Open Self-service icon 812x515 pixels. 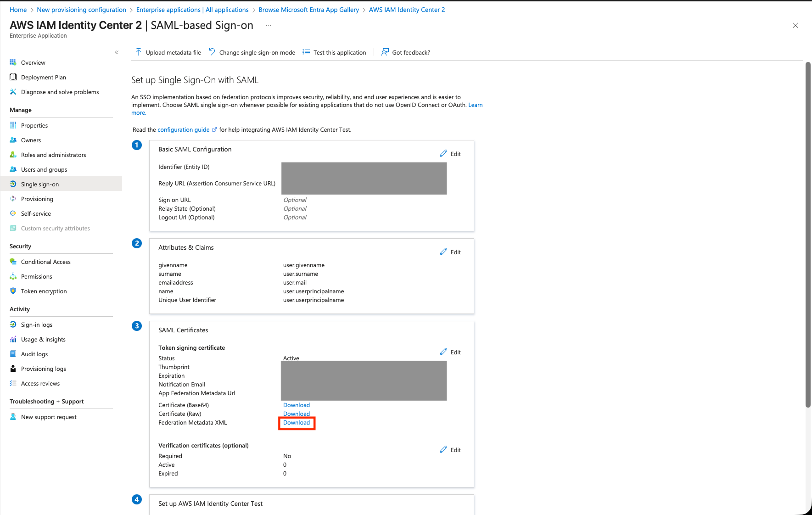tap(13, 213)
